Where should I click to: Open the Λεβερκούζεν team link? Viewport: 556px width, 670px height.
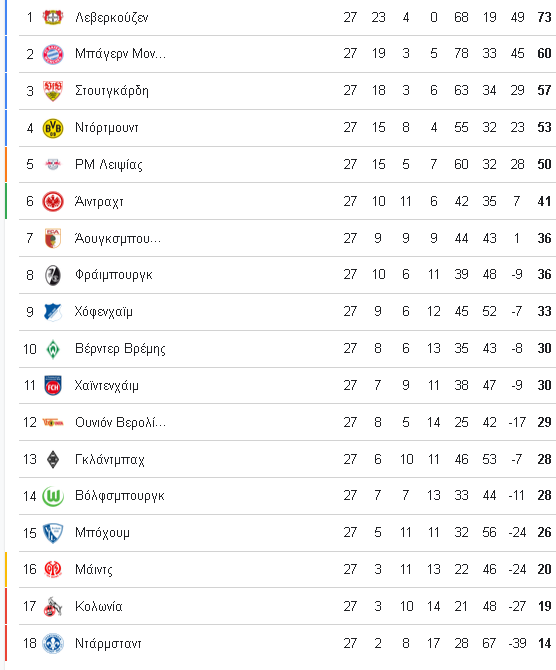(112, 18)
